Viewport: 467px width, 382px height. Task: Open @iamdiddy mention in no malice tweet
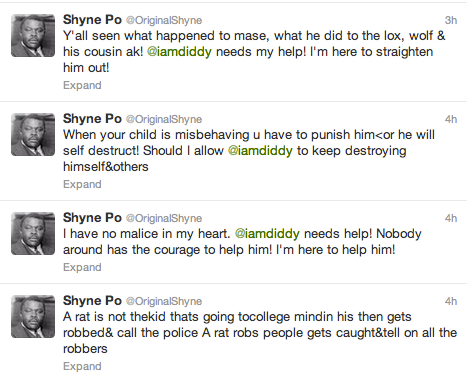267,234
